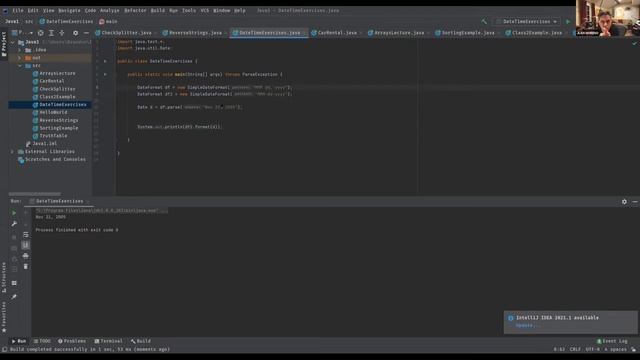Click the info icon in update notification
This screenshot has width=640, height=360.
tap(510, 318)
